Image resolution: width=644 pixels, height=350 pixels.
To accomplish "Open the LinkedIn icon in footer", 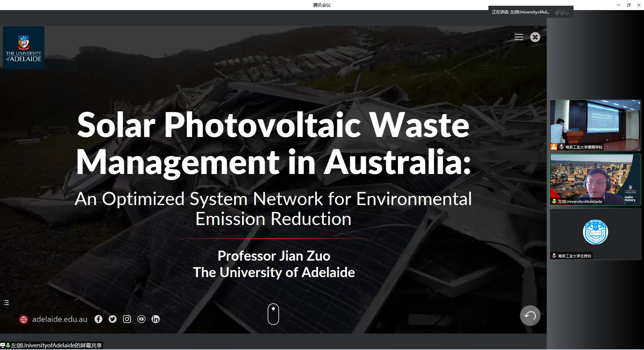I will 156,319.
